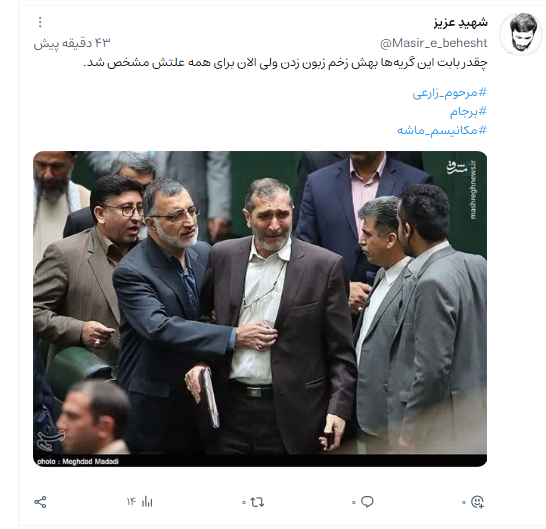
Task: Follow the hashtag #مرحوم_زارعی
Action: click(450, 93)
